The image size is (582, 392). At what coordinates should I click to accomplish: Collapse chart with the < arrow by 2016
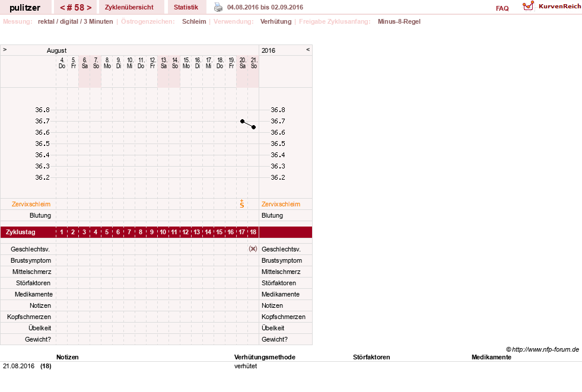pyautogui.click(x=308, y=49)
